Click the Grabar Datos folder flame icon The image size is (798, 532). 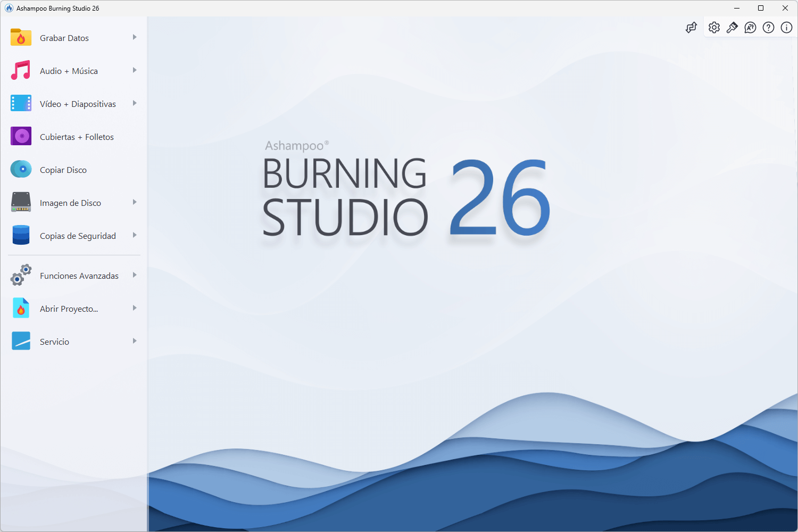click(21, 38)
